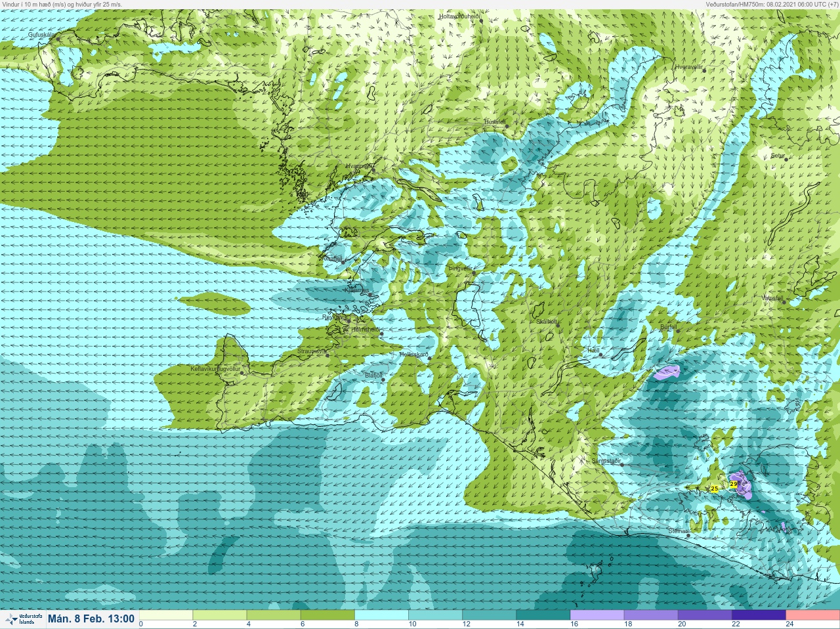This screenshot has width=840, height=629.
Task: Click the Bláfjöll station label
Action: coord(373,375)
